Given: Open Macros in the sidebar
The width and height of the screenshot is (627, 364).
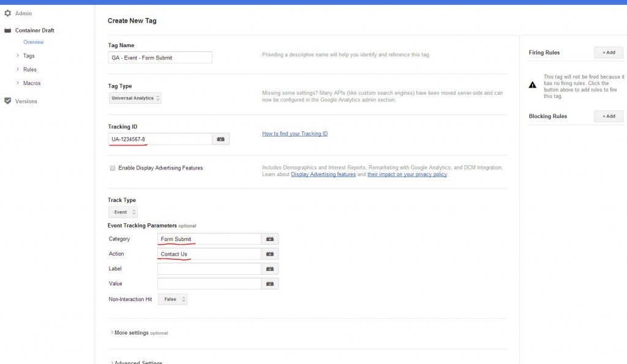Looking at the screenshot, I should (x=32, y=83).
